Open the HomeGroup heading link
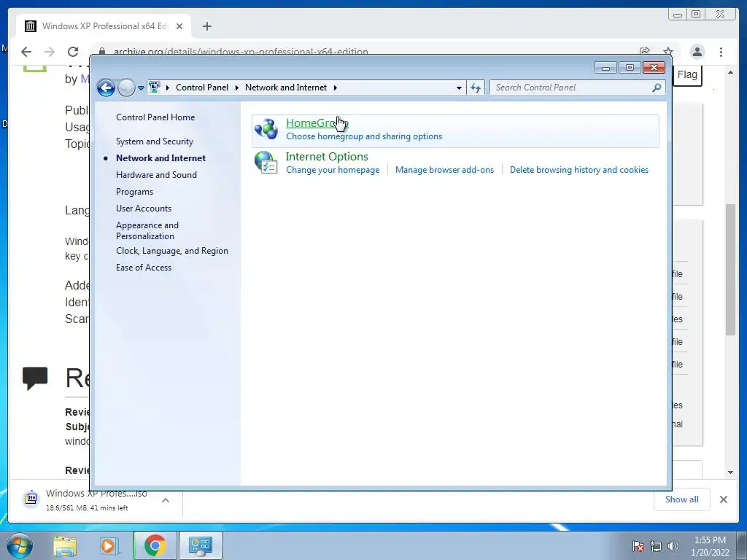 317,122
